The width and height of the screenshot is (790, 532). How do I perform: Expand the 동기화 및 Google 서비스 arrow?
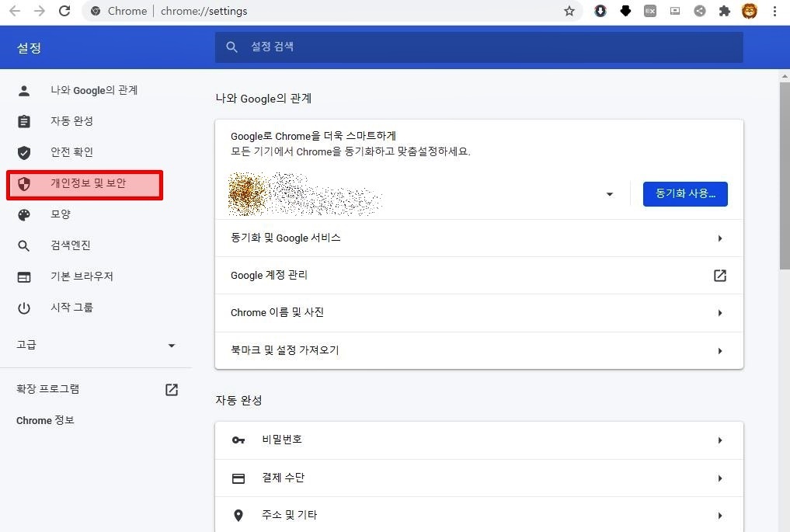click(x=720, y=238)
